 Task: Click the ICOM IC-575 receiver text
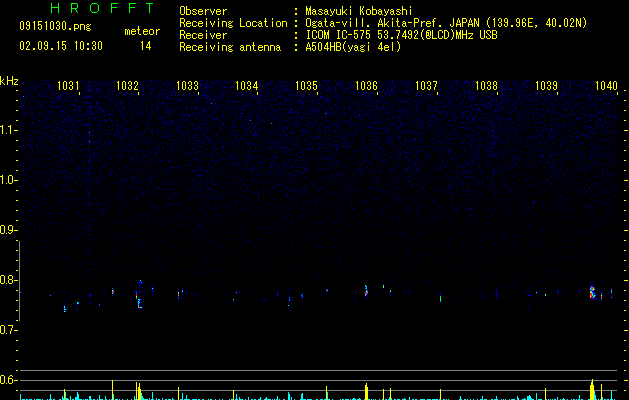pyautogui.click(x=401, y=35)
